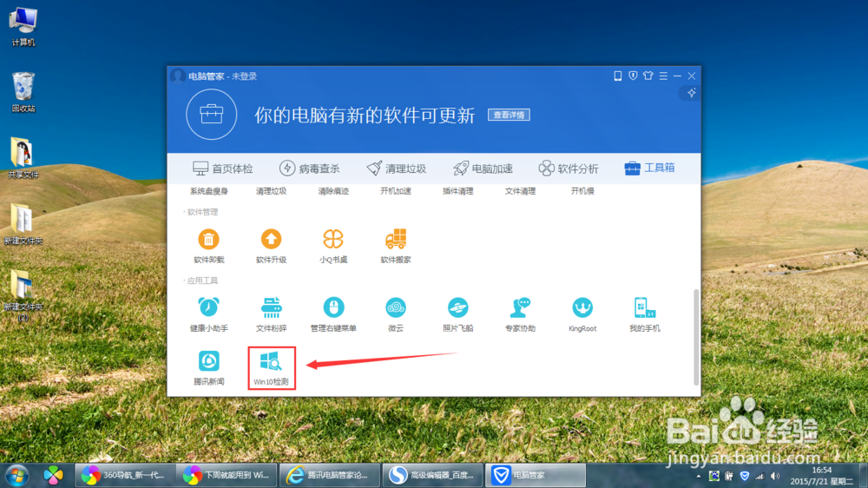Switch to 清理垃圾 tab

tap(397, 168)
